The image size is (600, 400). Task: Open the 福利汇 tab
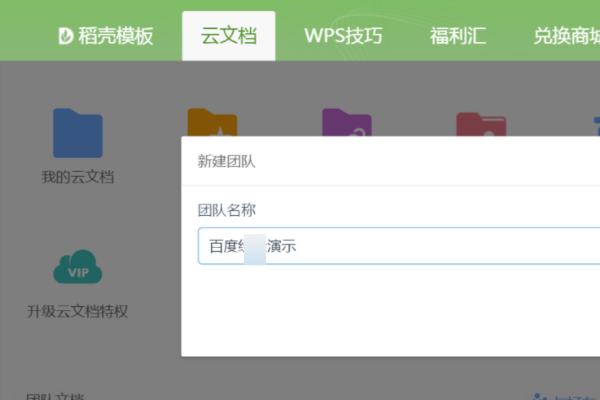[x=458, y=36]
